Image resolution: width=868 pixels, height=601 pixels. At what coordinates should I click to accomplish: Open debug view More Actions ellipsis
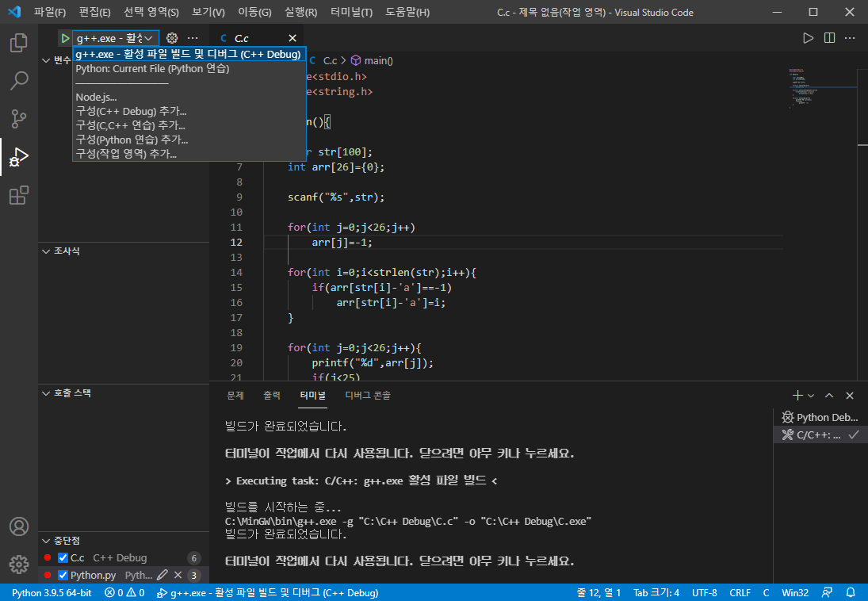tap(193, 38)
